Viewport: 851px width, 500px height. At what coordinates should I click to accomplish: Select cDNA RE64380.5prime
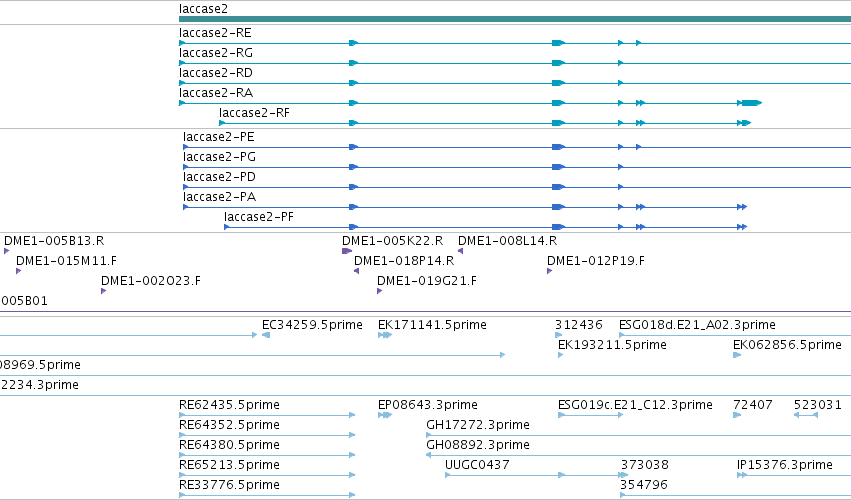230,445
